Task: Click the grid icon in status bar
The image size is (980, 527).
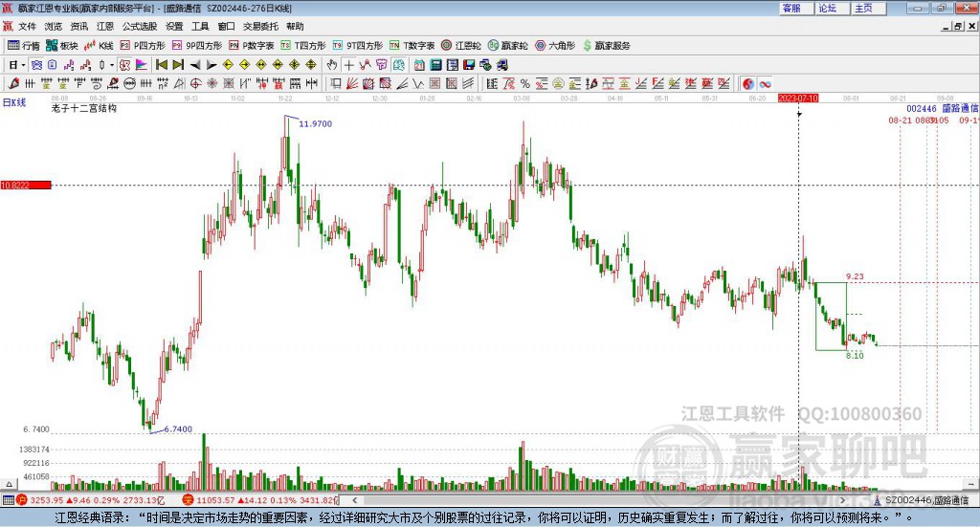Action: (8, 500)
